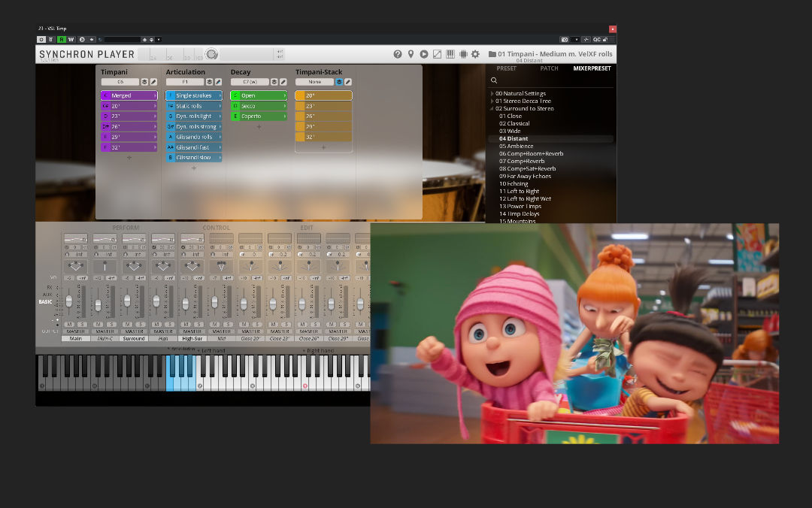
Task: Open the MASTER output dropdown on Main channel
Action: (x=76, y=331)
